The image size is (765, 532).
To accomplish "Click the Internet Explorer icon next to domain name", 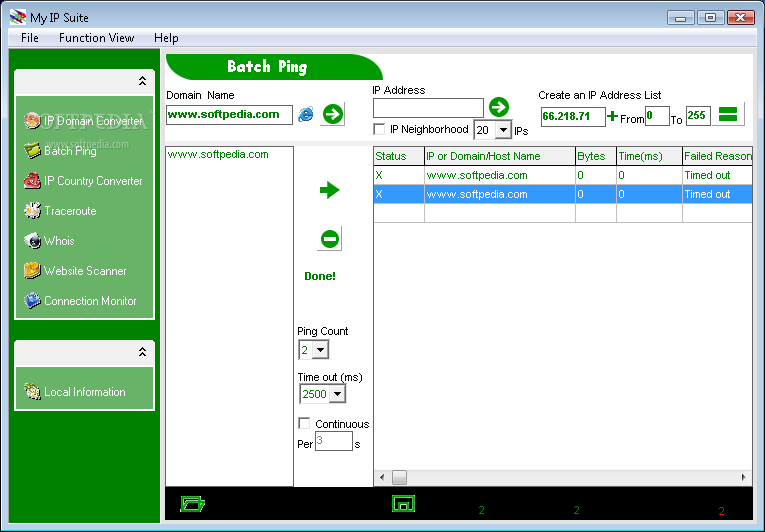I will pyautogui.click(x=306, y=114).
